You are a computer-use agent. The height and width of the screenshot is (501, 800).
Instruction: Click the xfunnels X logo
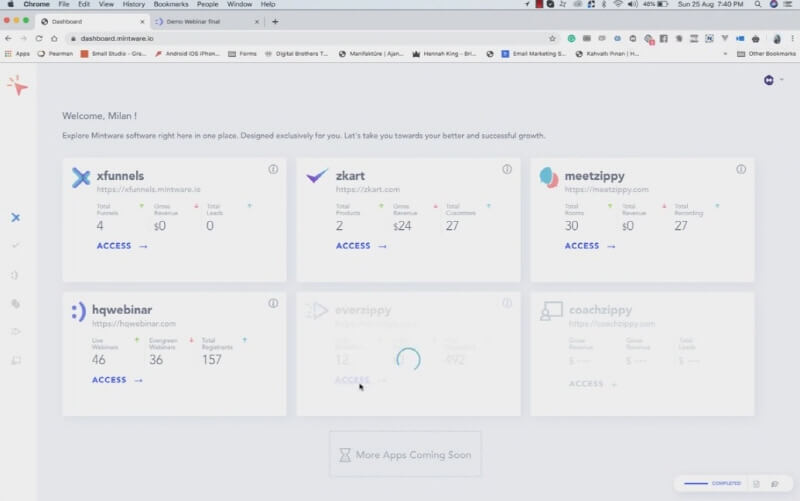(x=81, y=178)
